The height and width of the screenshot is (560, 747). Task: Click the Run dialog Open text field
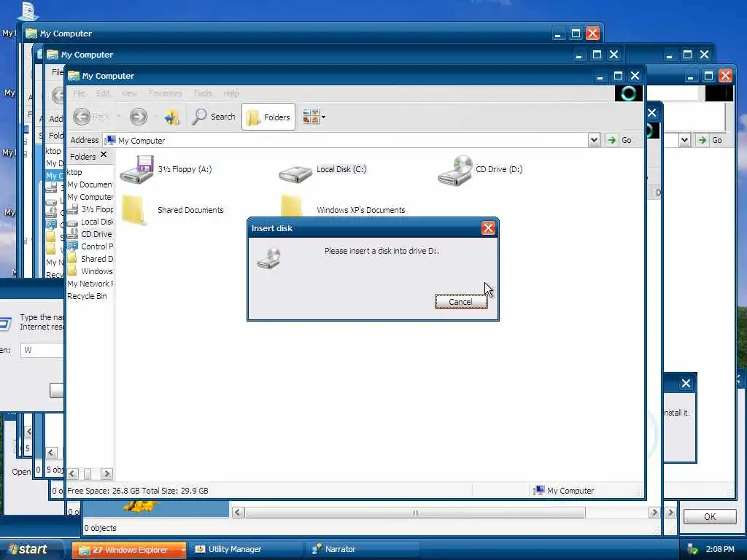click(42, 350)
